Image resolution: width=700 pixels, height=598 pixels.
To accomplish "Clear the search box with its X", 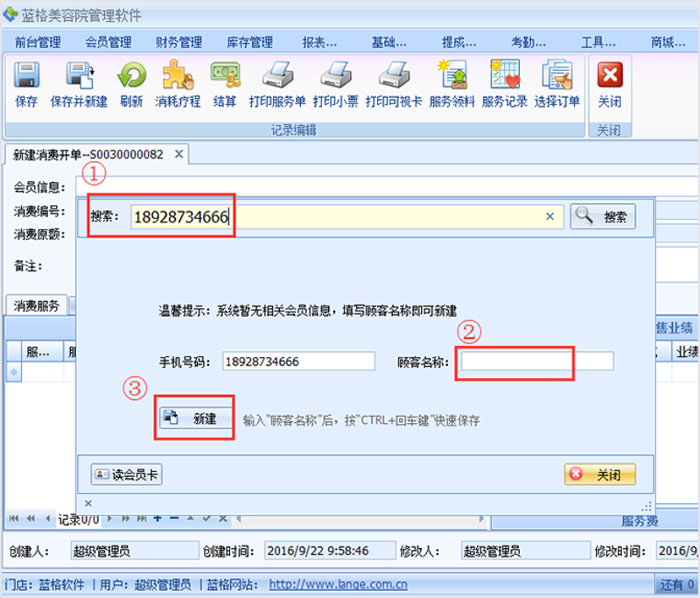I will (550, 216).
